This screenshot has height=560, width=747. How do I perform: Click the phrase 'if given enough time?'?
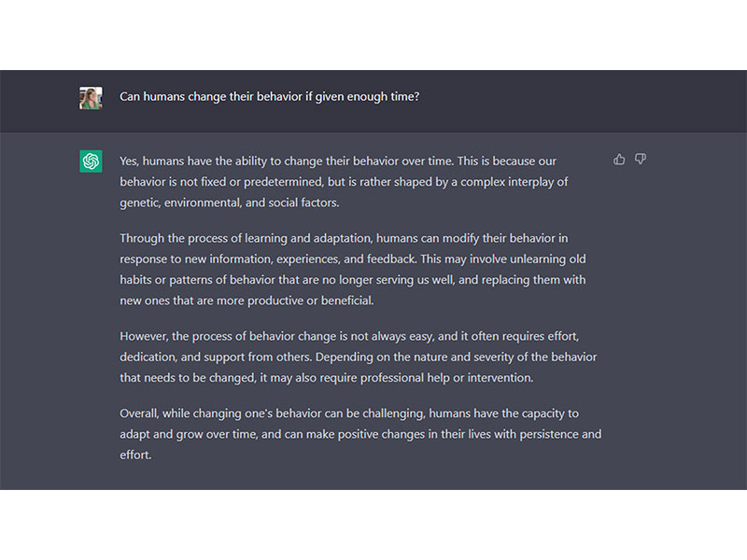362,97
